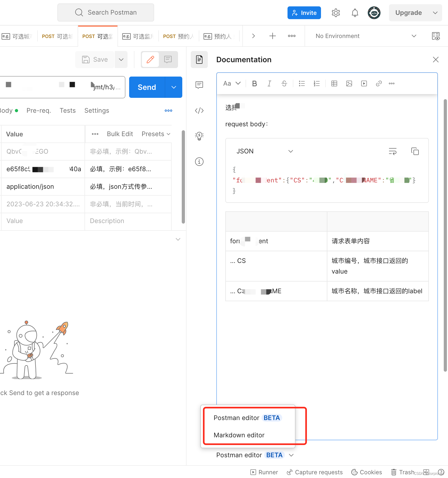The image size is (448, 478).
Task: Open the e.g. 预约人 example tab
Action: (219, 36)
